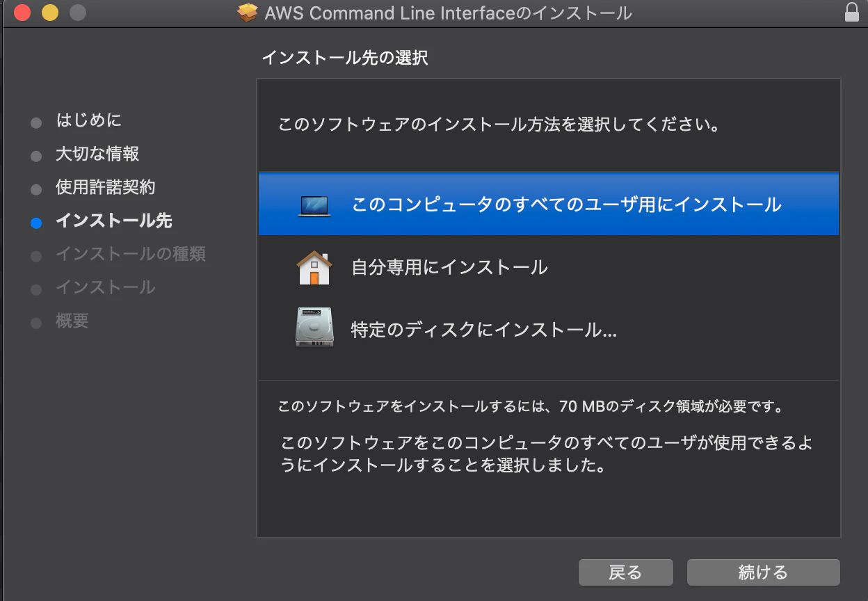Viewport: 868px width, 601px height.
Task: Select the 大切な情報 step in sidebar
Action: pyautogui.click(x=97, y=154)
